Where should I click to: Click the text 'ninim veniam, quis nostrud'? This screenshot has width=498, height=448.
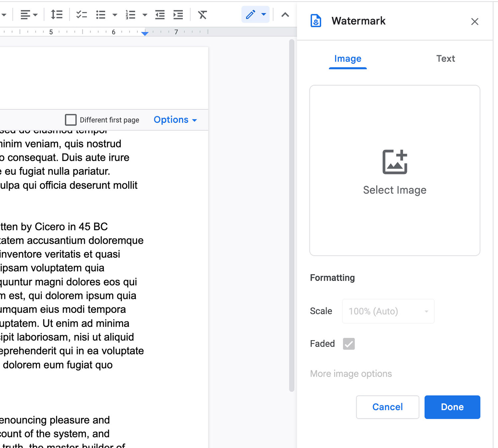pos(60,144)
